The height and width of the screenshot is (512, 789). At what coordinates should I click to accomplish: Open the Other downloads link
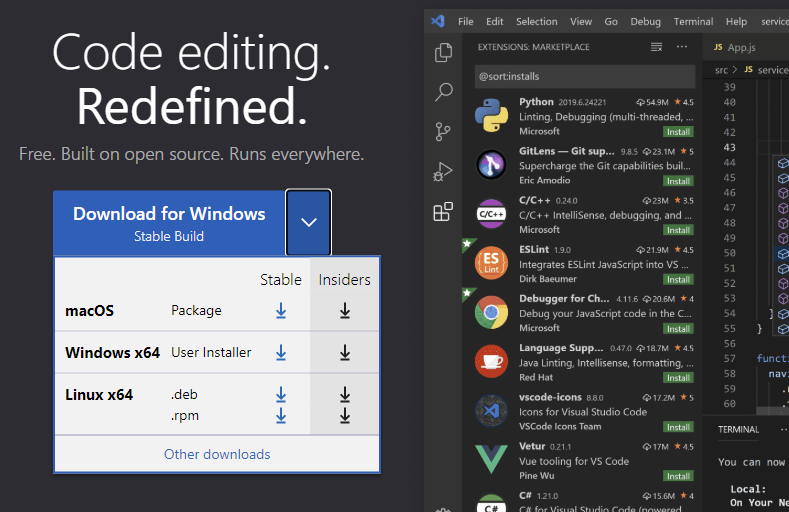point(217,454)
